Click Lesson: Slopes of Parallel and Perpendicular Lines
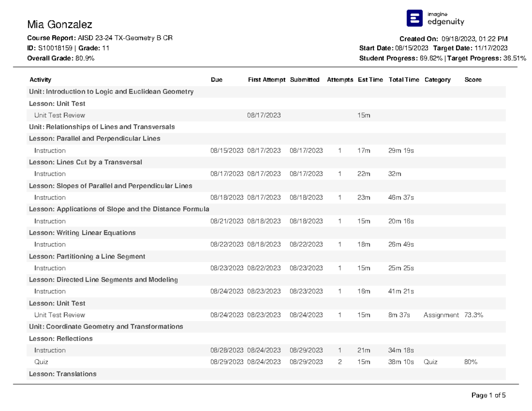The height and width of the screenshot is (411, 532). click(110, 186)
